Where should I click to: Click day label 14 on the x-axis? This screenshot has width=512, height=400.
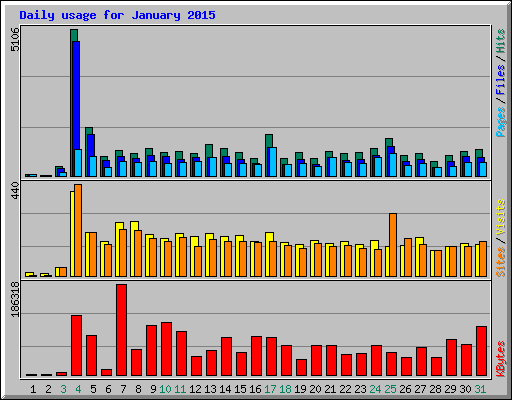225,389
